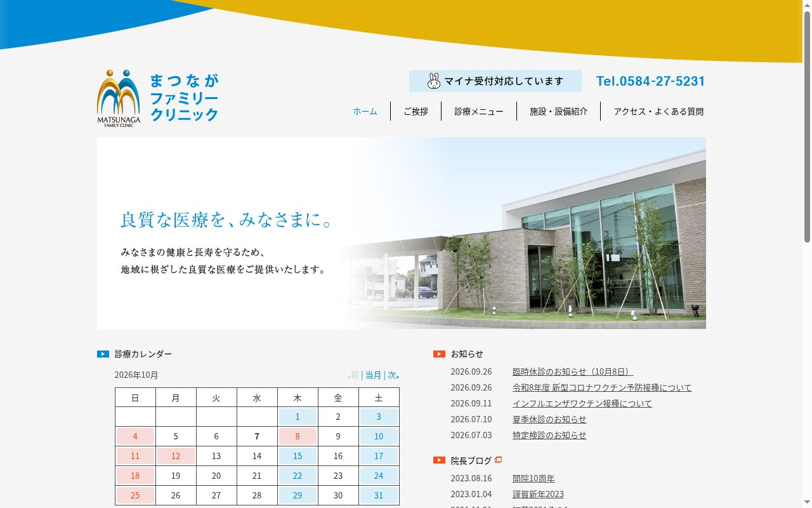Screen dimensions: 812x508
Task: Open アクセス・よくある質問 page
Action: click(658, 111)
